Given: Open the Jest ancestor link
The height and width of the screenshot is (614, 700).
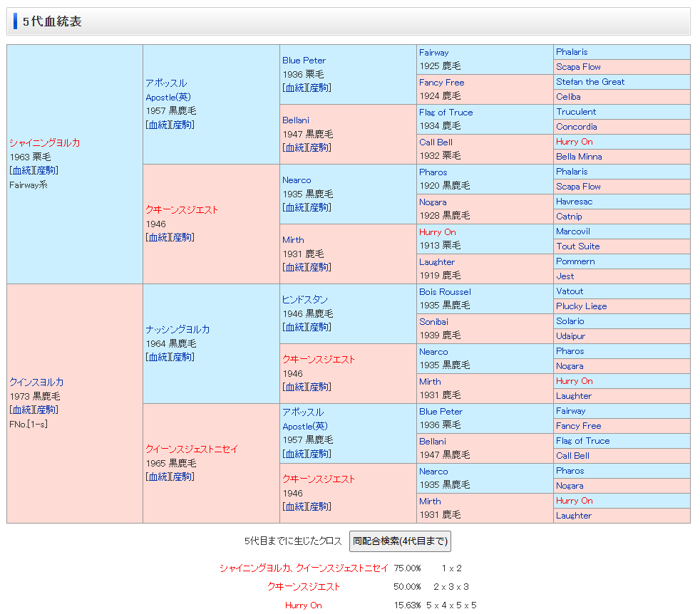Looking at the screenshot, I should click(x=565, y=276).
